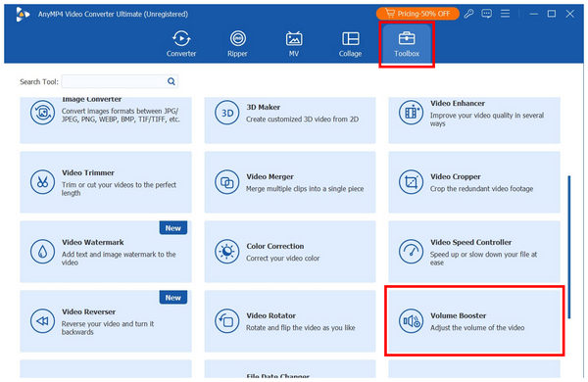Open the Video Watermark title
The width and height of the screenshot is (588, 382).
tap(93, 242)
